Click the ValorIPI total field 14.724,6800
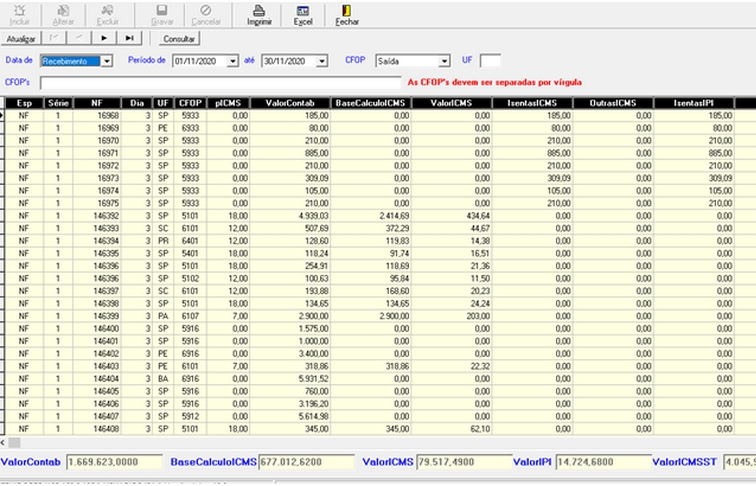 click(x=604, y=462)
